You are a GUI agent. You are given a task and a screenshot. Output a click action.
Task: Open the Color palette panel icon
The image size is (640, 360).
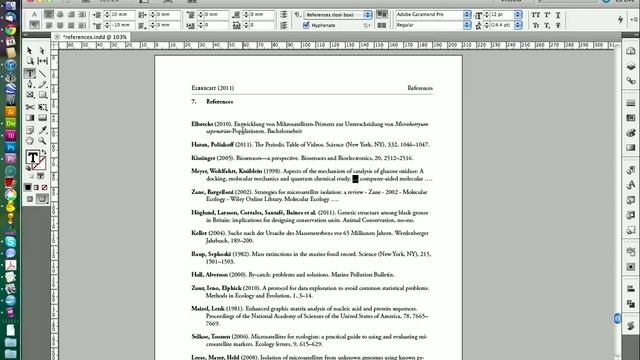coord(631,133)
